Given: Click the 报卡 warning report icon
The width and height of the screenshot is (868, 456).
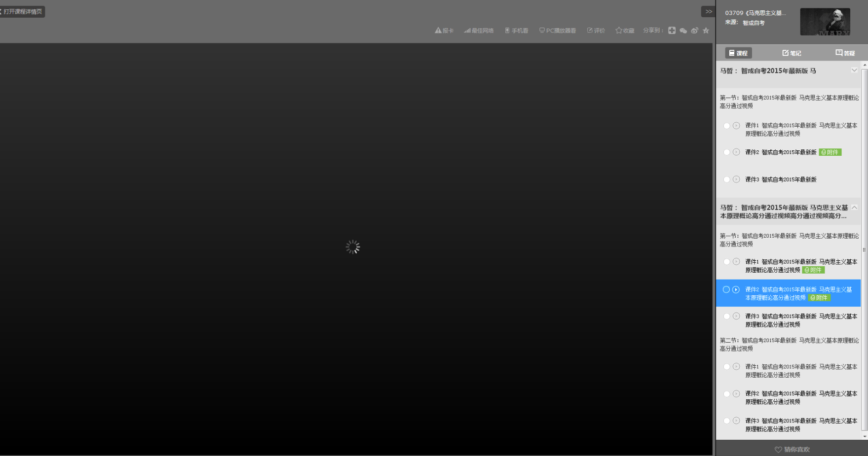Looking at the screenshot, I should 444,31.
